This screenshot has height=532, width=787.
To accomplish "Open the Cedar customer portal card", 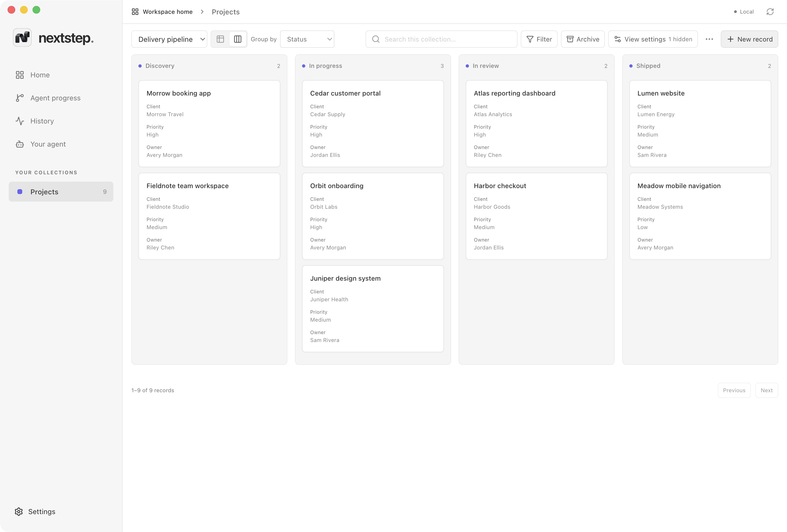I will tap(373, 123).
